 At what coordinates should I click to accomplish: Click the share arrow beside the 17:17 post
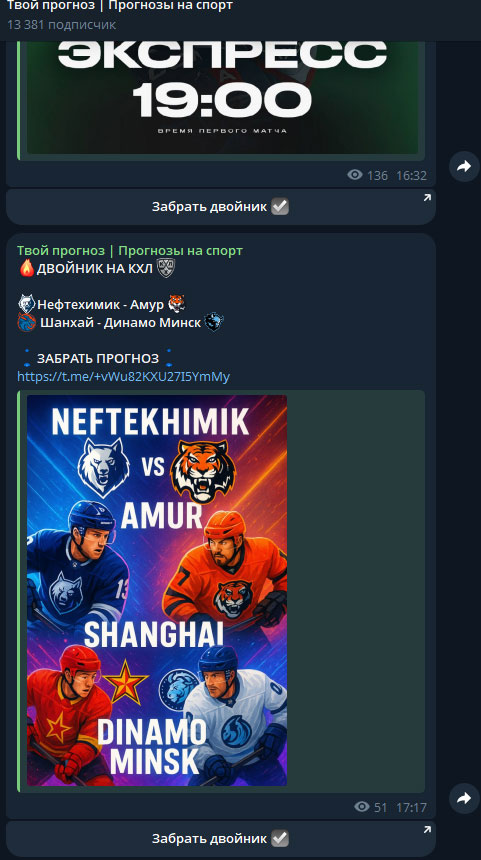[x=464, y=799]
